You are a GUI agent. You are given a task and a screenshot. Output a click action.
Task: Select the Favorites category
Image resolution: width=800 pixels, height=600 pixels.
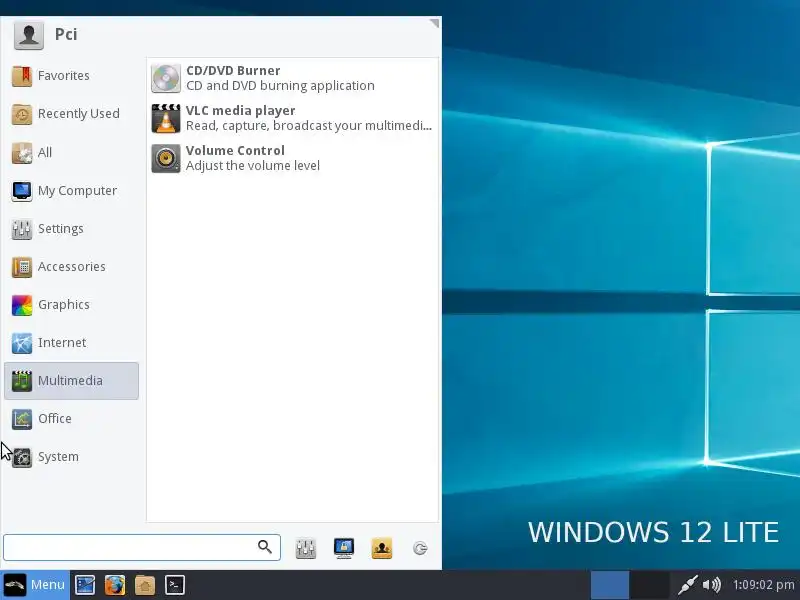(x=71, y=76)
